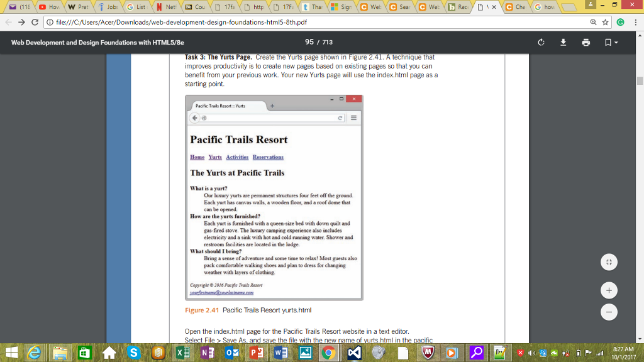Open Windows Store from the taskbar
Viewport: 644px width, 362px height.
84,353
